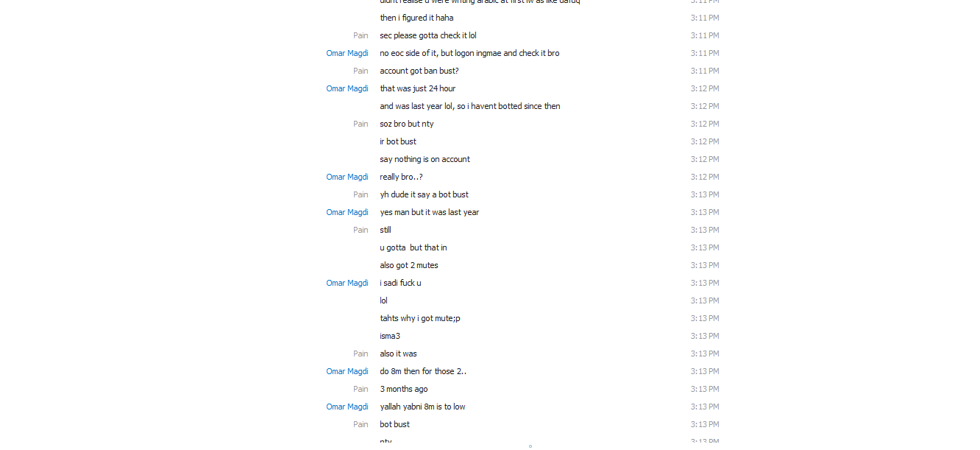The width and height of the screenshot is (980, 450).
Task: Click Pain name next to '3 months ago' message
Action: tap(361, 389)
